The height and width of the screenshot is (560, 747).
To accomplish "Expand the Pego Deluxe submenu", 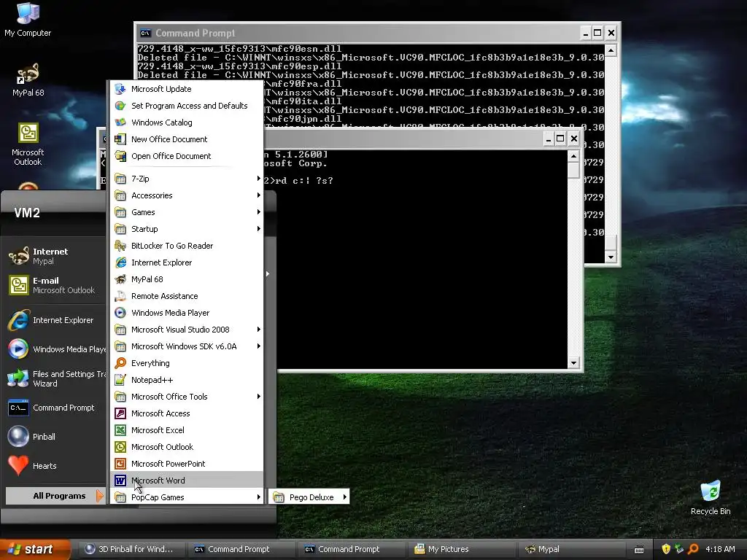I will [x=309, y=497].
